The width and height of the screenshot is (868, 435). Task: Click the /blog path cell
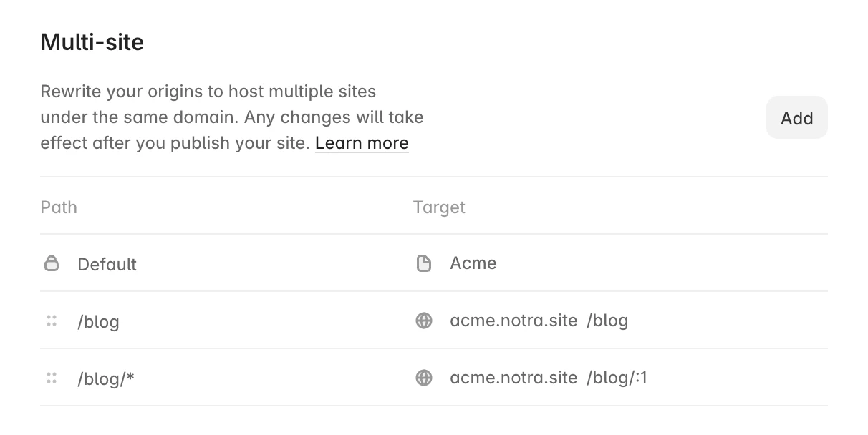(x=98, y=321)
